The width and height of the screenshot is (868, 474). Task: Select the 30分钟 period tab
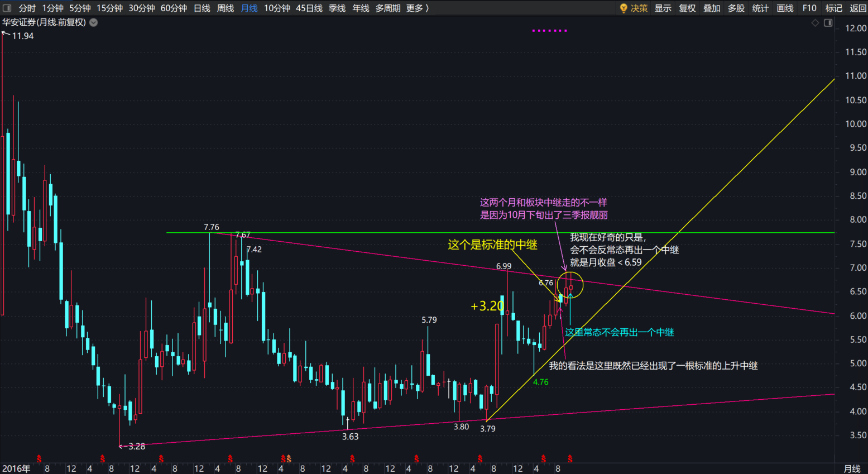tap(142, 8)
